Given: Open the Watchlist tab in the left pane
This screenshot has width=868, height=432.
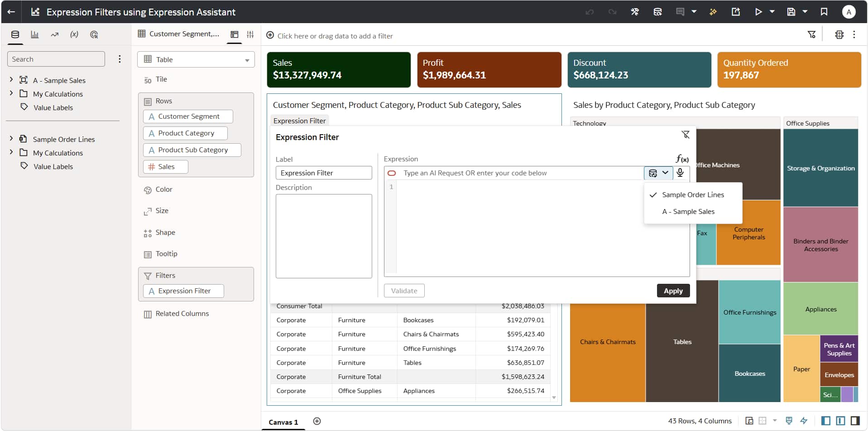Looking at the screenshot, I should pyautogui.click(x=94, y=34).
